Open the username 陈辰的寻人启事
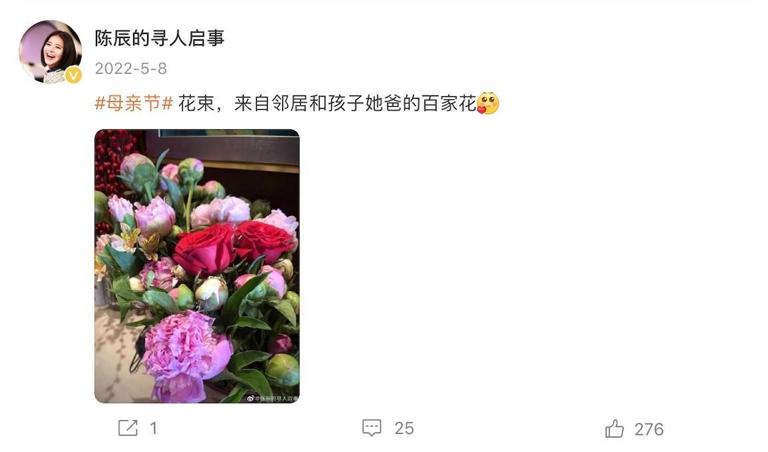Viewport: 768px width, 452px height. click(x=160, y=38)
